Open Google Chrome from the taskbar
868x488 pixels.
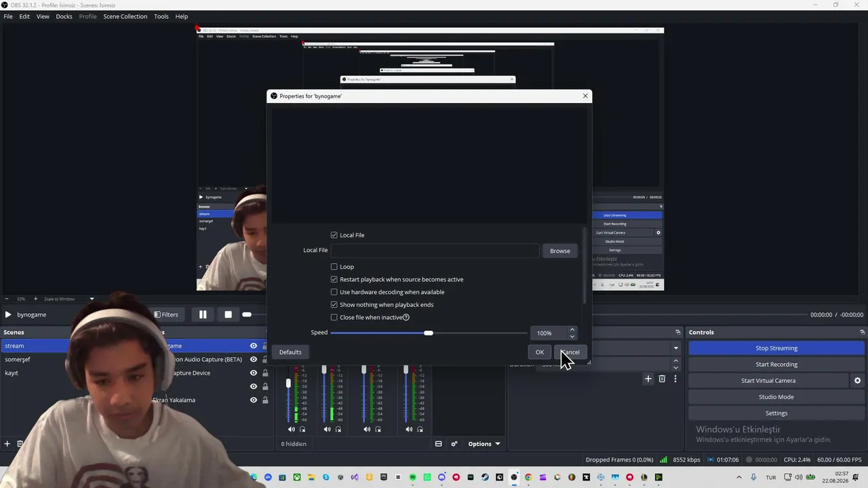pyautogui.click(x=528, y=478)
